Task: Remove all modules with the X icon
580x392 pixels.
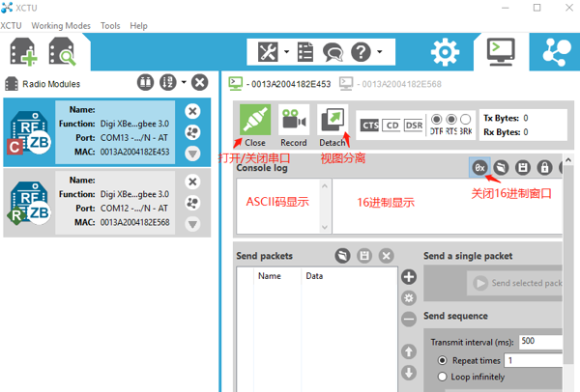Action: point(200,82)
